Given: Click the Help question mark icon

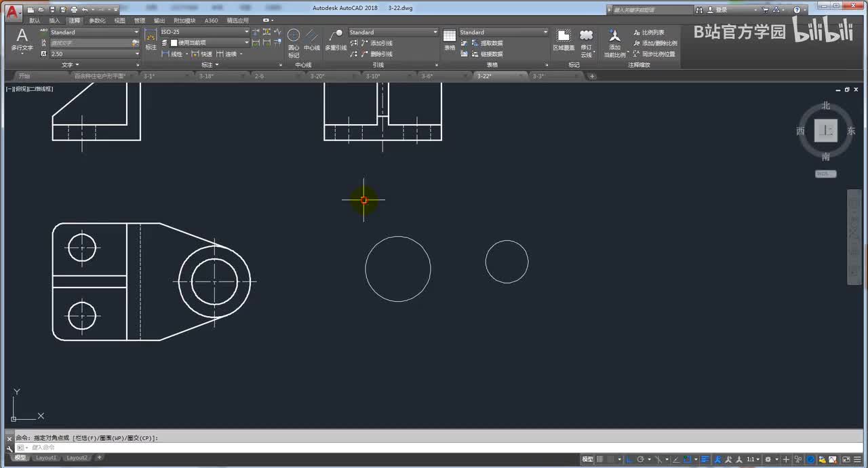Looking at the screenshot, I should point(796,10).
